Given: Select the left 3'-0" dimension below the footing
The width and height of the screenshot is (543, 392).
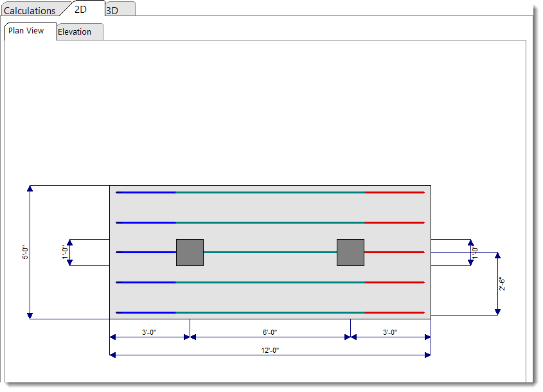Looking at the screenshot, I should 150,332.
